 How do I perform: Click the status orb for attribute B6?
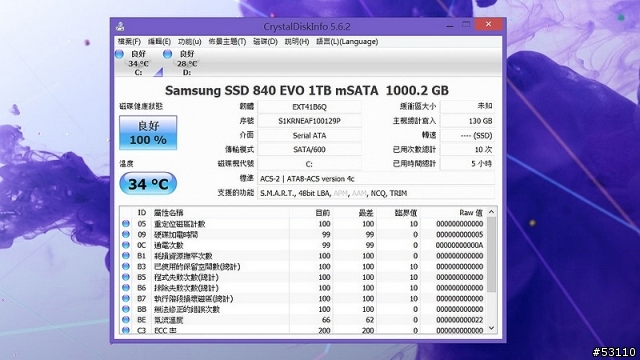(126, 288)
